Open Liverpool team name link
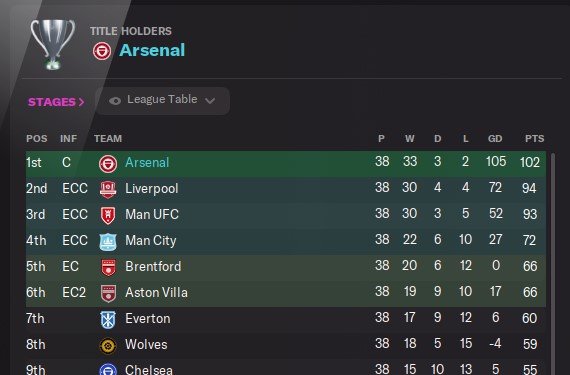570x375 pixels. (152, 189)
